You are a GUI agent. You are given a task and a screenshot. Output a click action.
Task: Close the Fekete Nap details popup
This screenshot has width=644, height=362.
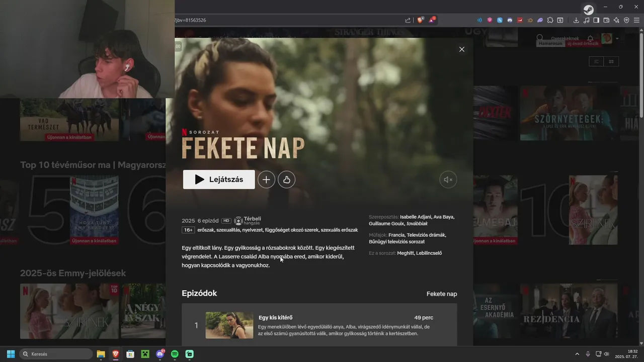pyautogui.click(x=462, y=49)
